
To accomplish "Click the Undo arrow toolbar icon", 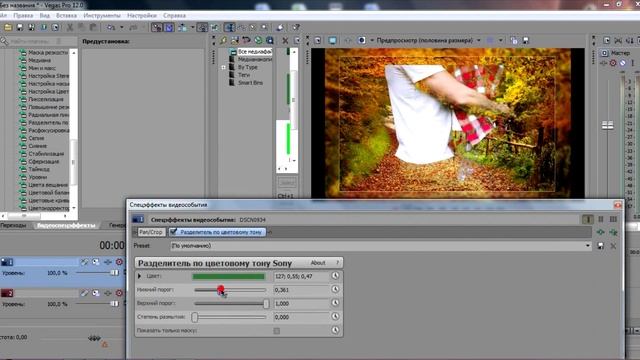I will coord(111,27).
